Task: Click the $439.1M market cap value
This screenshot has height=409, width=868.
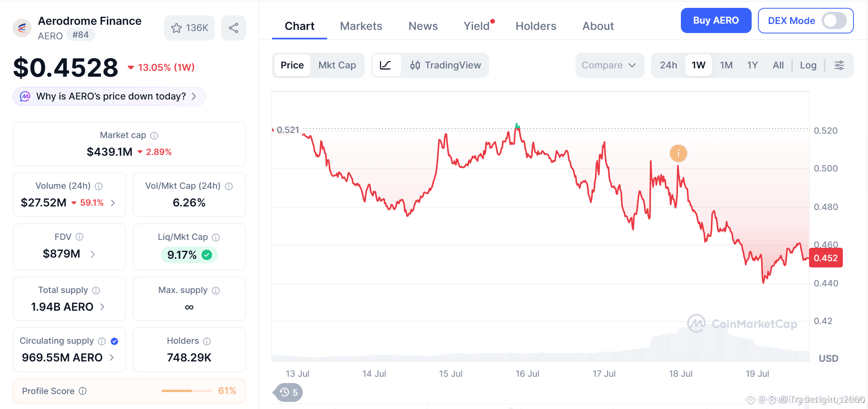Action: click(x=109, y=152)
